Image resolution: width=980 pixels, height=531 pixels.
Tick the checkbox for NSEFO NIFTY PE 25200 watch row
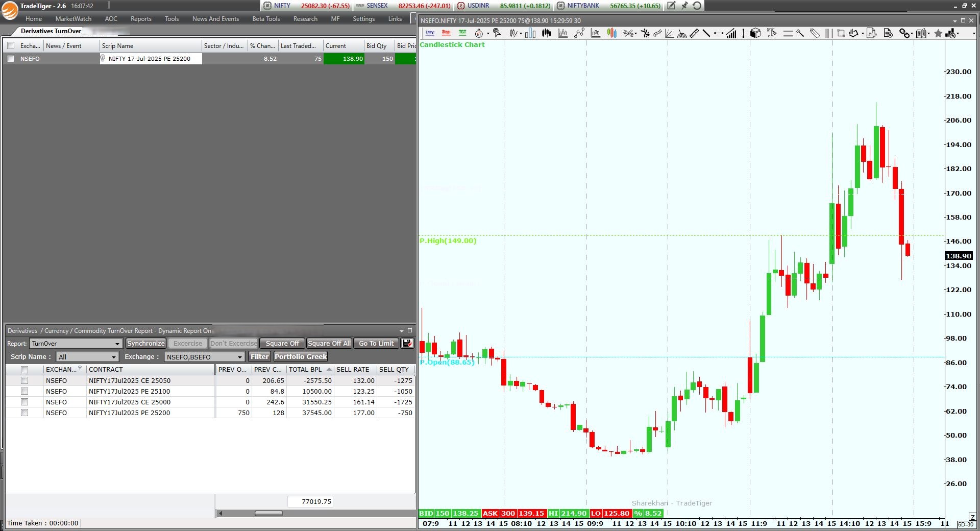[x=11, y=59]
